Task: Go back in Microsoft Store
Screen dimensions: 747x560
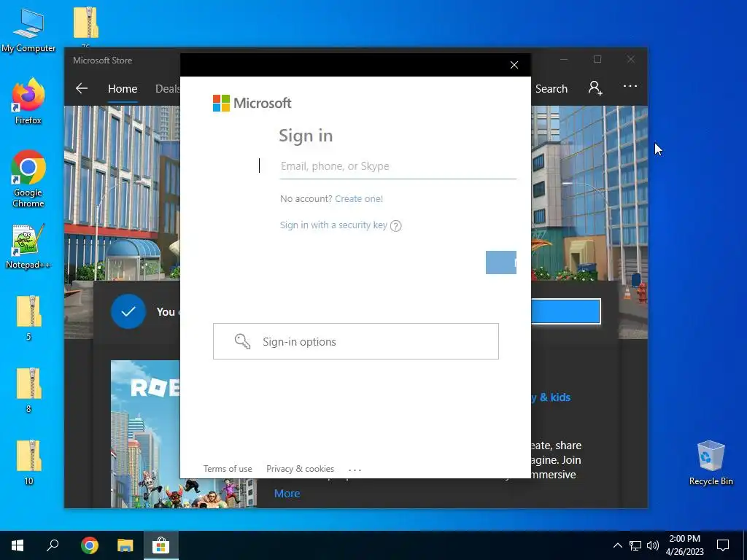Action: tap(82, 88)
